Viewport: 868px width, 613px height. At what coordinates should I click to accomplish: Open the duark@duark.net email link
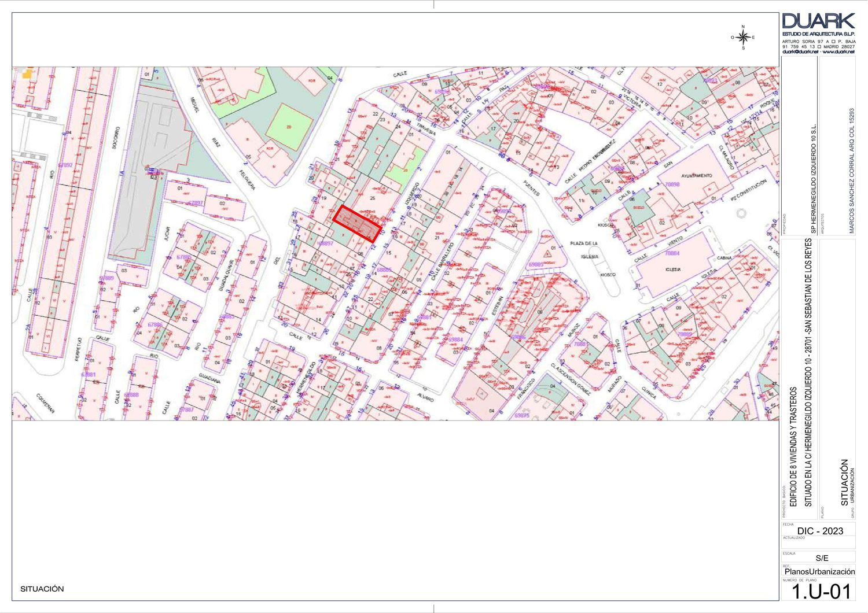[x=800, y=51]
